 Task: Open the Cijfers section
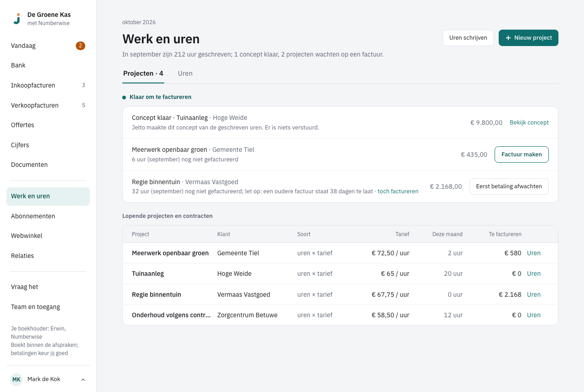coord(48,145)
